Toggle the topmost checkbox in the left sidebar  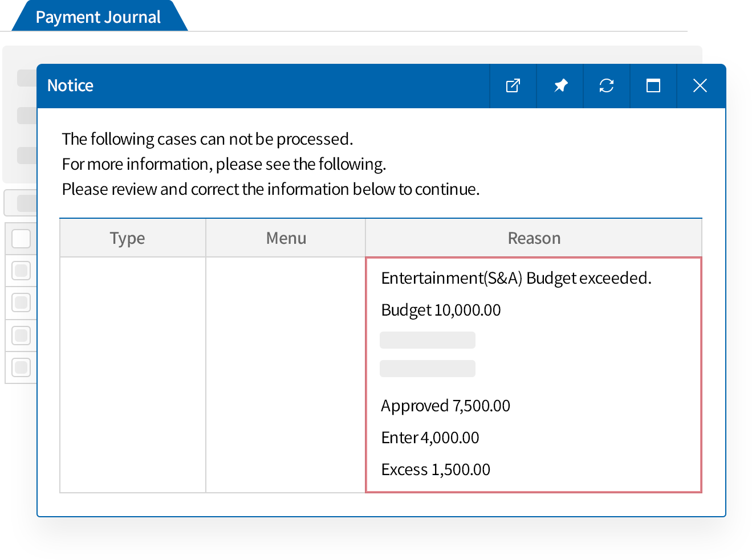pos(21,238)
